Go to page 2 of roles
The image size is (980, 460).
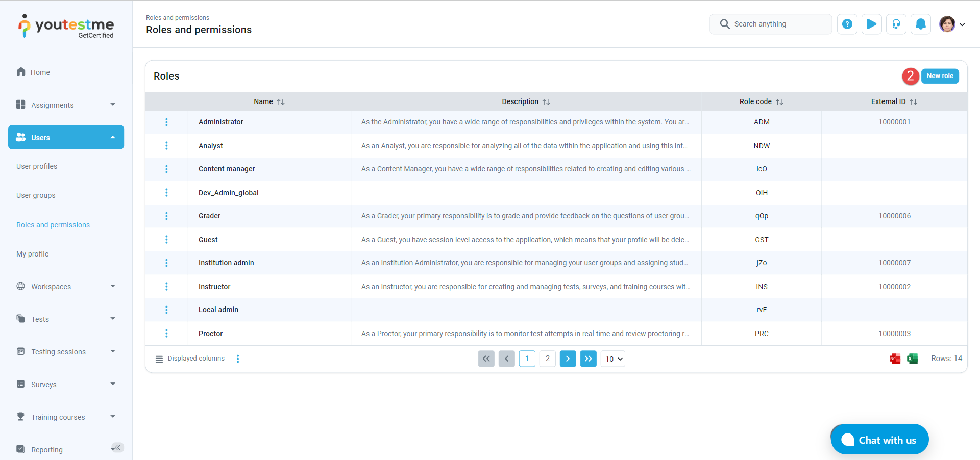[547, 359]
